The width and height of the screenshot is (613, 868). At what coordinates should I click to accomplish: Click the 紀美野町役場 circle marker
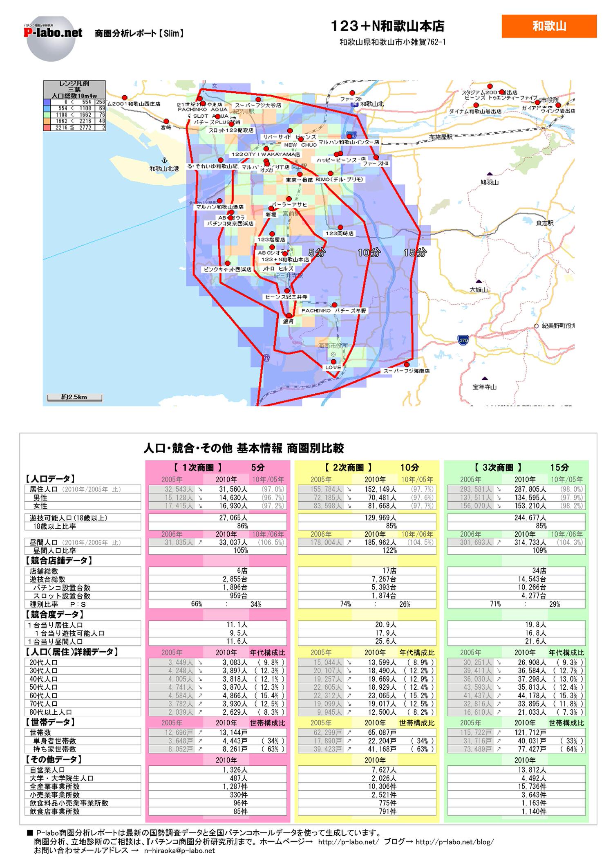coord(536,326)
